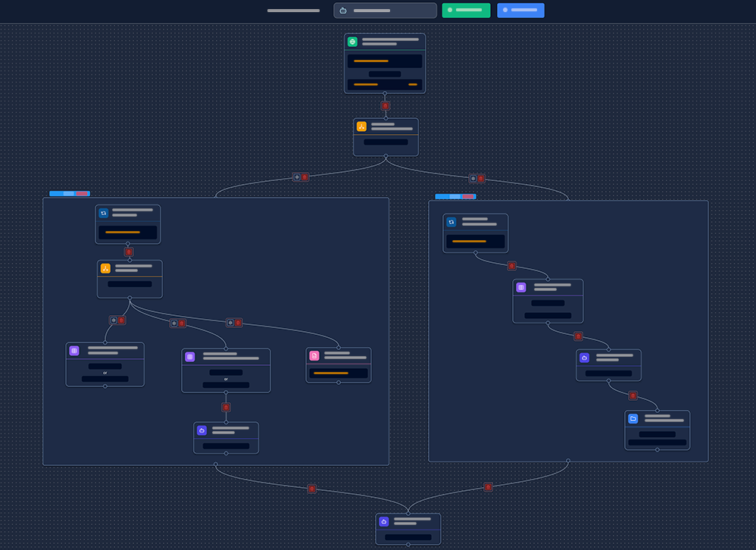
Task: Click the indigo icon on the left group's lowest node
Action: [x=202, y=430]
